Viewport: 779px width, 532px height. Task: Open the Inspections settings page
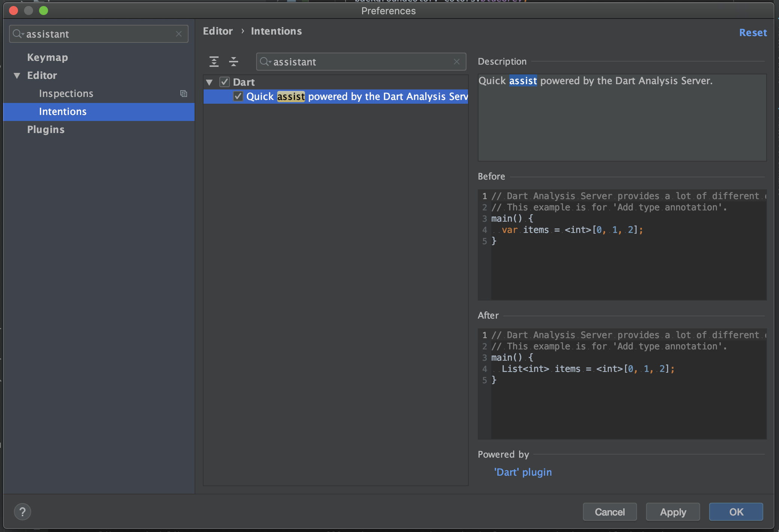(66, 94)
